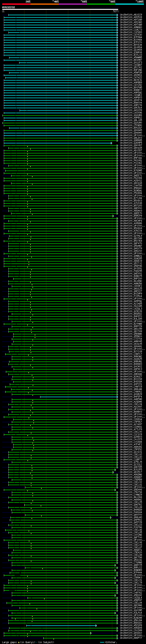The width and height of the screenshot is (146, 644).
Task: Select the UniRef100_B7P444 label
Action: click(x=131, y=572)
